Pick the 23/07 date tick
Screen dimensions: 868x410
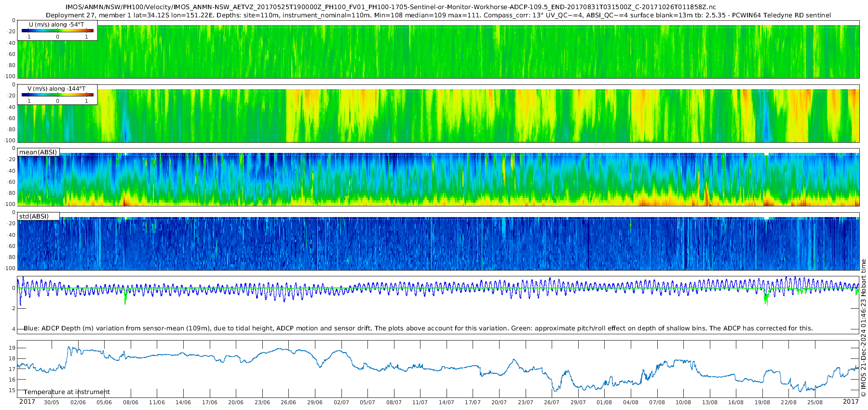click(525, 402)
